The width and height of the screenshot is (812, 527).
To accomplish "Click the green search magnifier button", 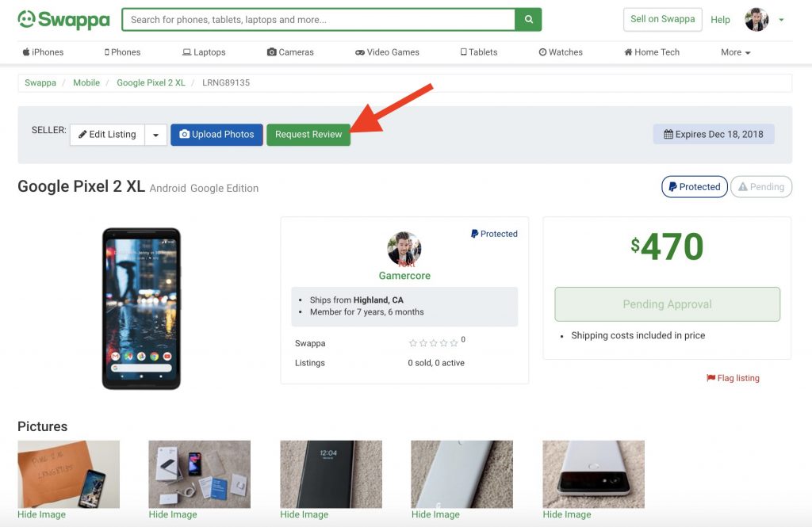I will [528, 19].
